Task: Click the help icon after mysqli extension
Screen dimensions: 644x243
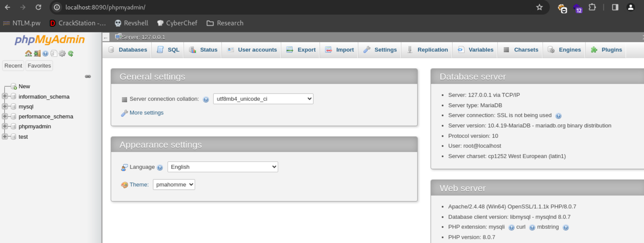Action: tap(511, 227)
